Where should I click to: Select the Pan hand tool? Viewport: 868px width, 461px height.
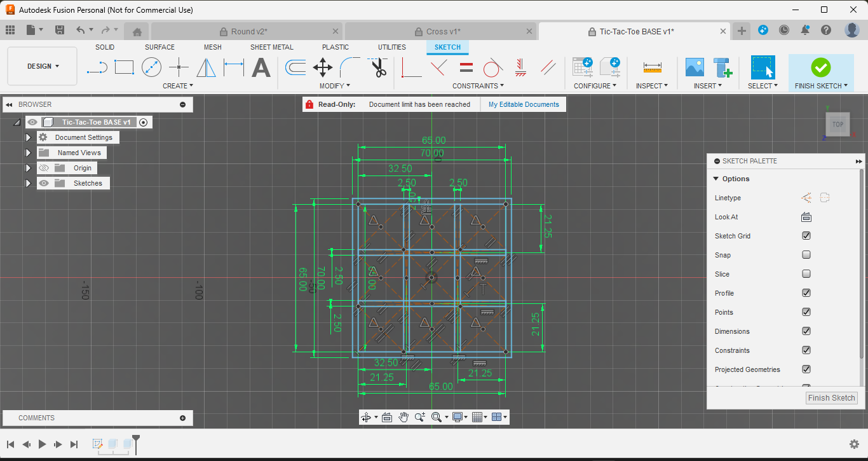click(x=403, y=417)
